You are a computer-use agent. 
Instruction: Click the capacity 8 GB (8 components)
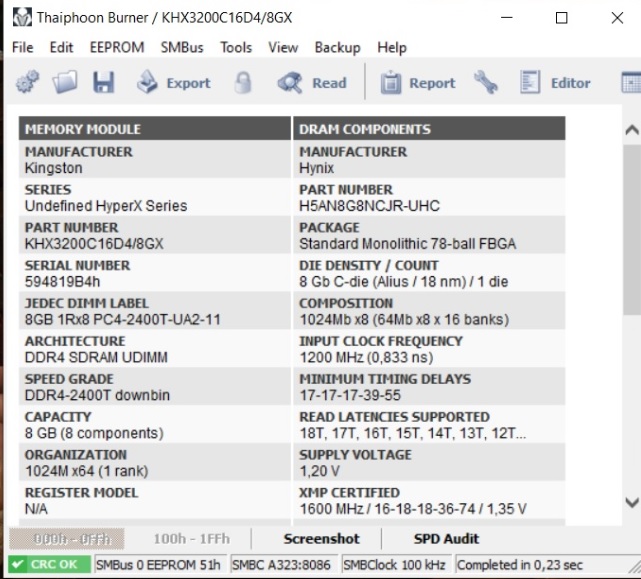[94, 433]
